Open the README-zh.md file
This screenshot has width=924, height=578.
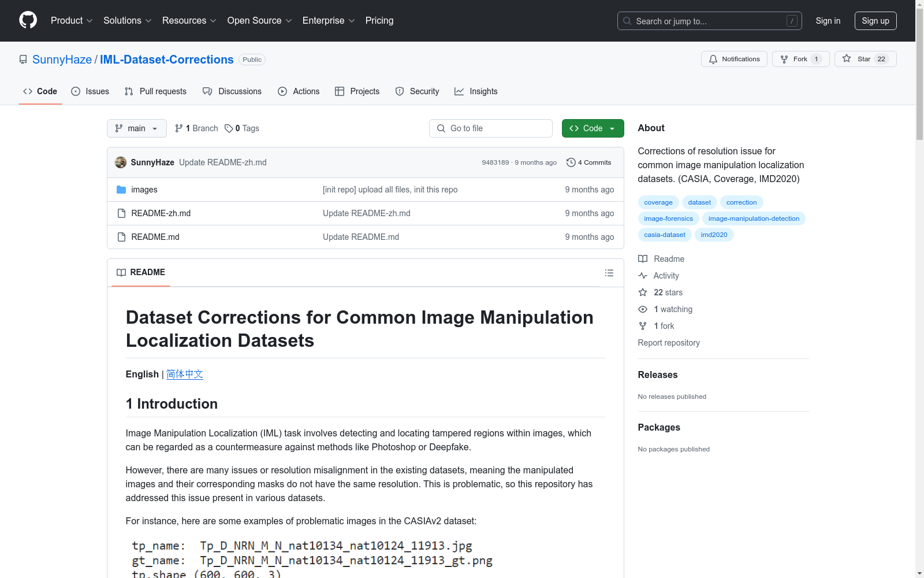(x=161, y=213)
